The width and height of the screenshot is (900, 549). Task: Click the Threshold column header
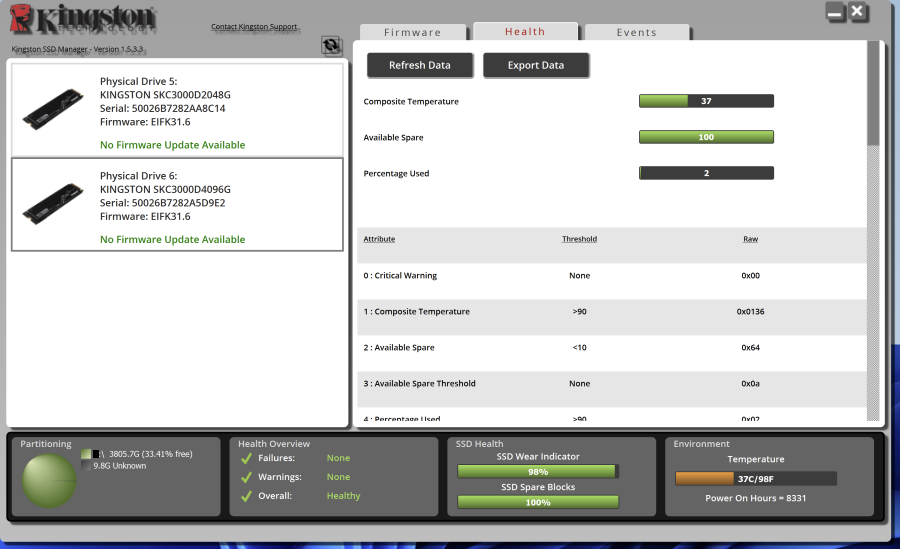point(579,239)
